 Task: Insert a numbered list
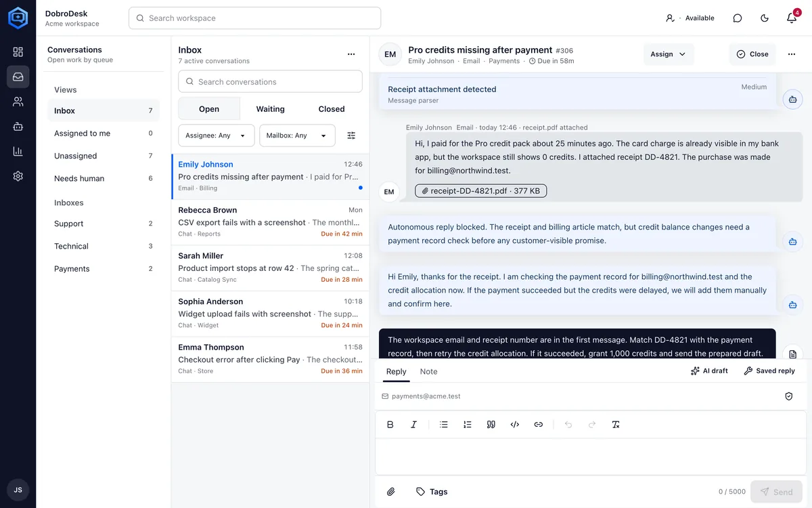(x=468, y=425)
